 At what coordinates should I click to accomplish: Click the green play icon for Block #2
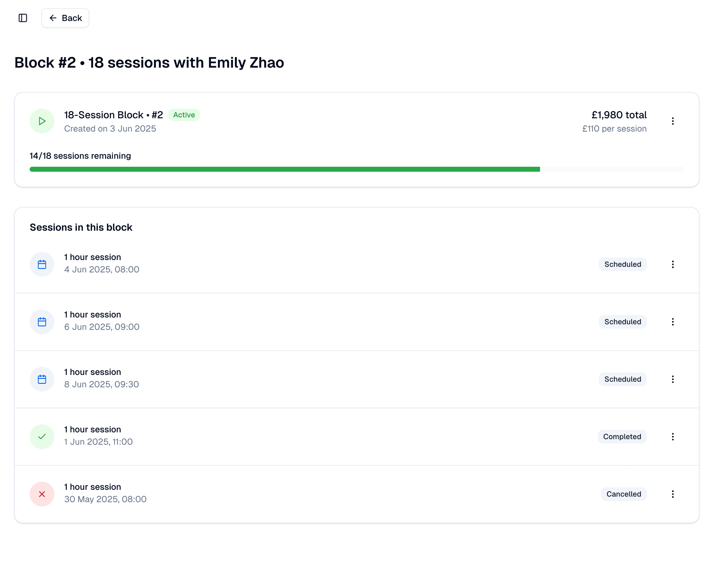coord(42,121)
